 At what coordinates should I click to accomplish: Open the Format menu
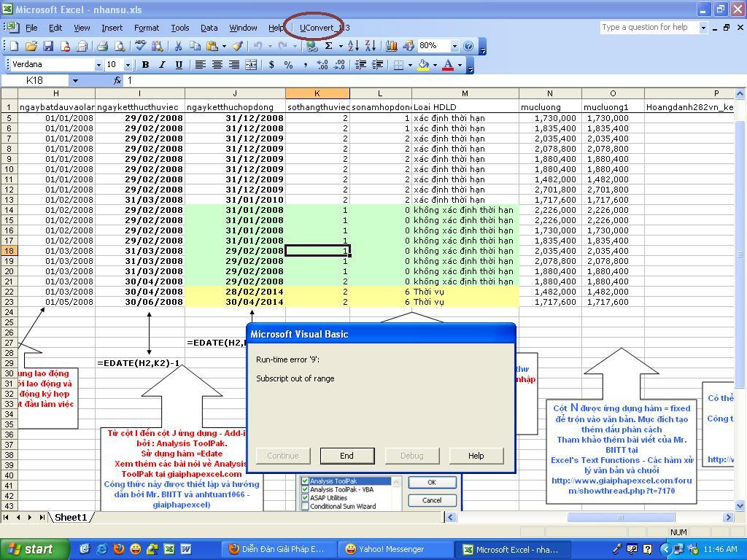coord(147,28)
